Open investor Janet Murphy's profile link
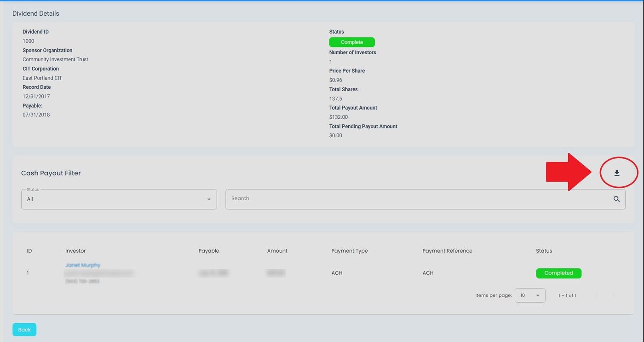644x342 pixels. click(83, 265)
